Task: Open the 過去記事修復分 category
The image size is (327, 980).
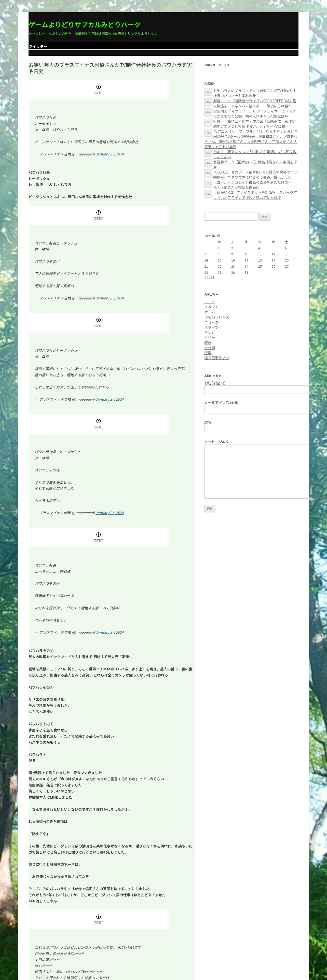Action: click(217, 358)
